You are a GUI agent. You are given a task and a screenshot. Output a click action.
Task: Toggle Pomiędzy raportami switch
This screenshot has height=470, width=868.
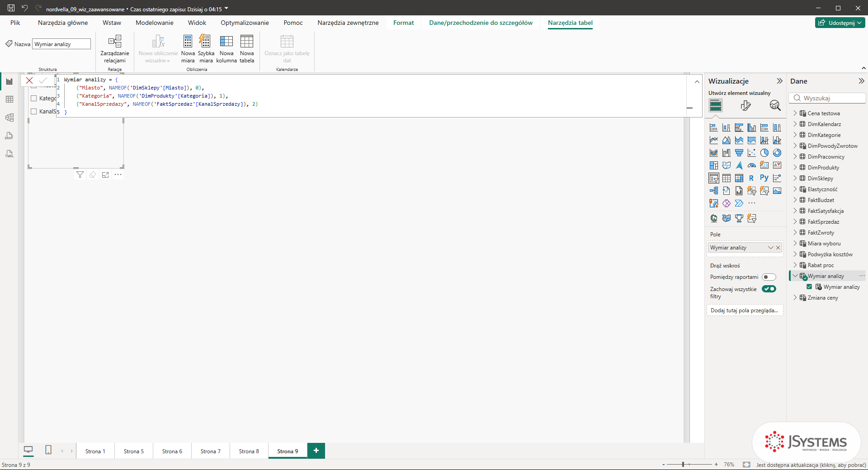click(769, 277)
